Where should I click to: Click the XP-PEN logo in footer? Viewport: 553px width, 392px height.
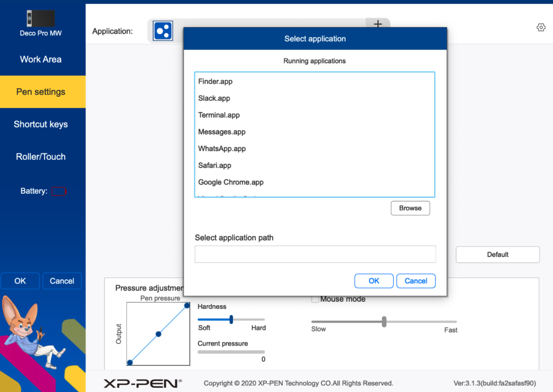pos(143,383)
